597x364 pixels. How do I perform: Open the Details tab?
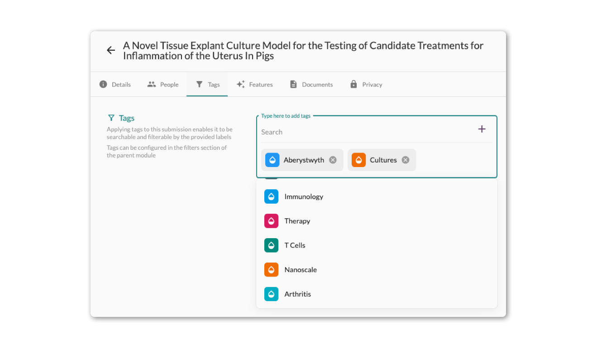coord(115,85)
